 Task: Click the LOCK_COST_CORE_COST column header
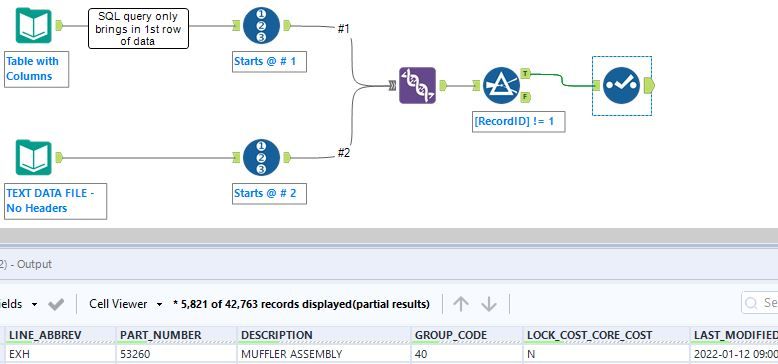point(607,336)
